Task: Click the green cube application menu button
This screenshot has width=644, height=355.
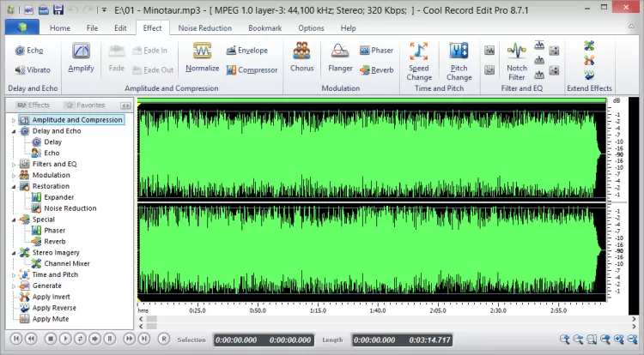Action: pyautogui.click(x=22, y=27)
